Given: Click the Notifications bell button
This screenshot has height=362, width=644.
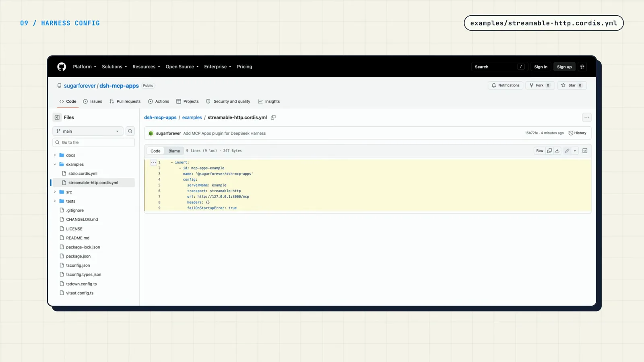Looking at the screenshot, I should coord(506,85).
